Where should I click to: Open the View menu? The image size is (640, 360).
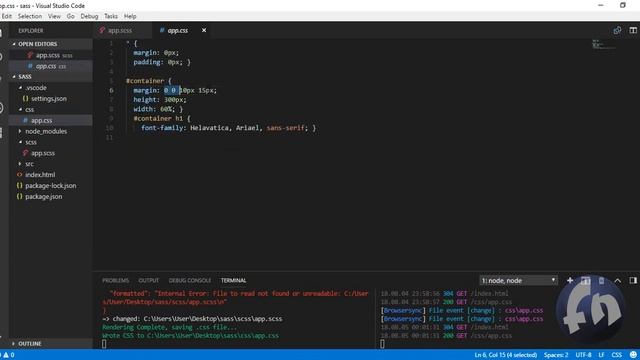click(54, 16)
